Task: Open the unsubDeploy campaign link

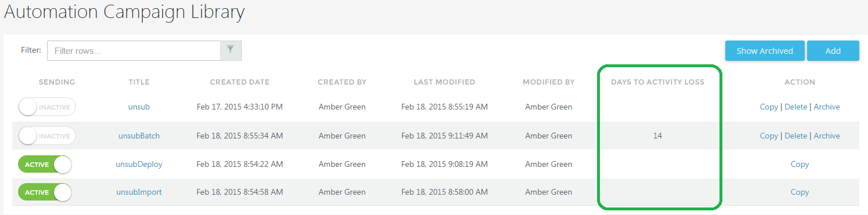Action: [139, 165]
